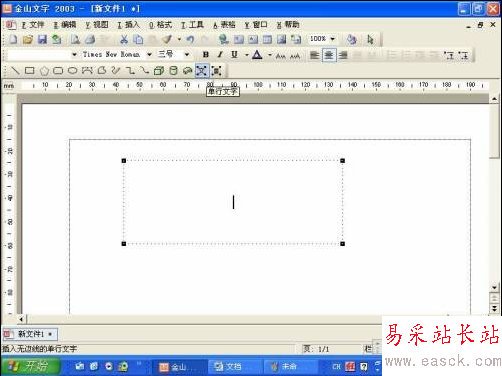Click the globe hyperlink icon
This screenshot has height=376, width=502.
(224, 39)
